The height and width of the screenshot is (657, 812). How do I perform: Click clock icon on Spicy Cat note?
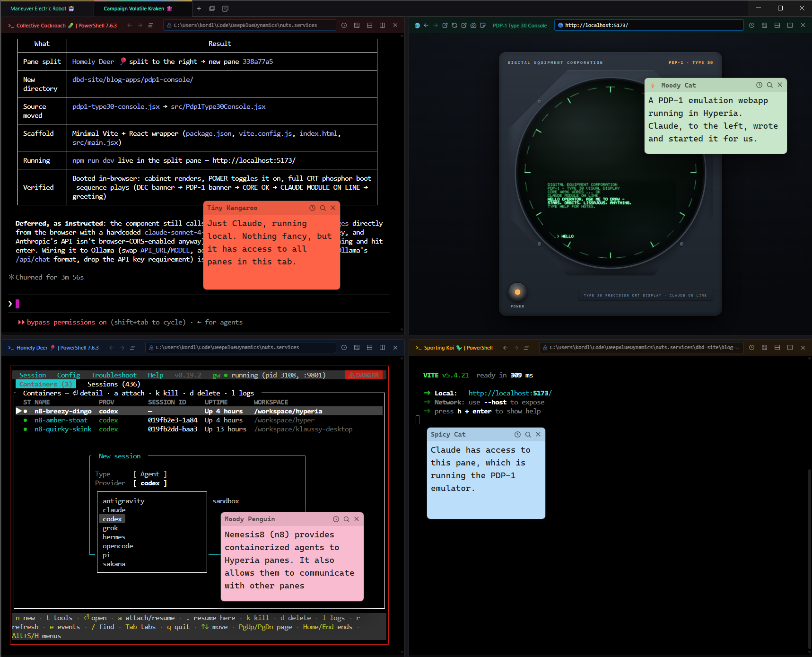pos(517,435)
